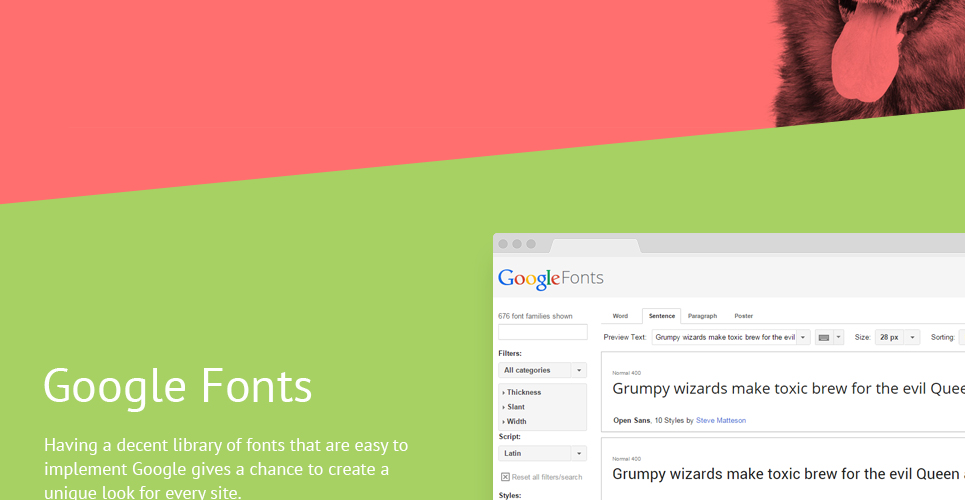Open the Latin script dropdown

pos(542,453)
